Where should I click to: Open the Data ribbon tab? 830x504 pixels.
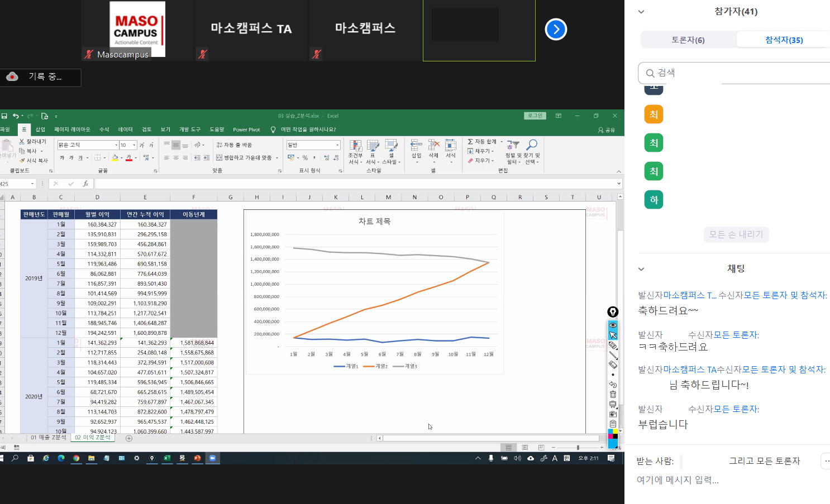pyautogui.click(x=126, y=129)
